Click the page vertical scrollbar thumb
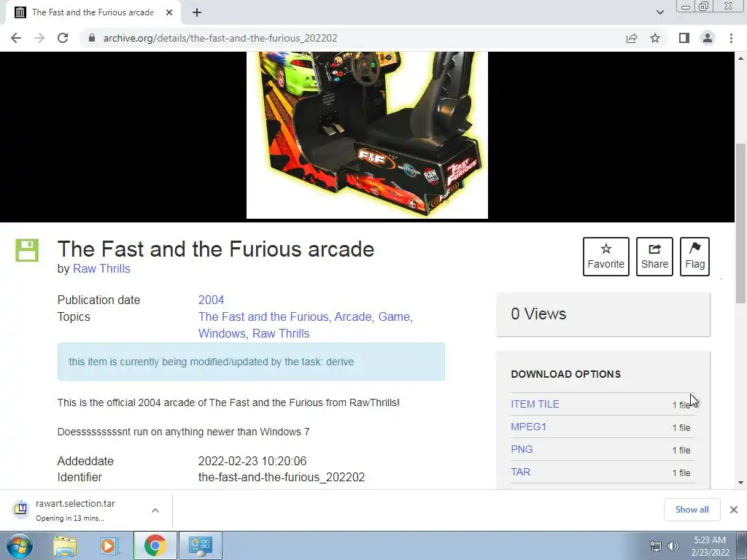747x560 pixels. pos(741,223)
